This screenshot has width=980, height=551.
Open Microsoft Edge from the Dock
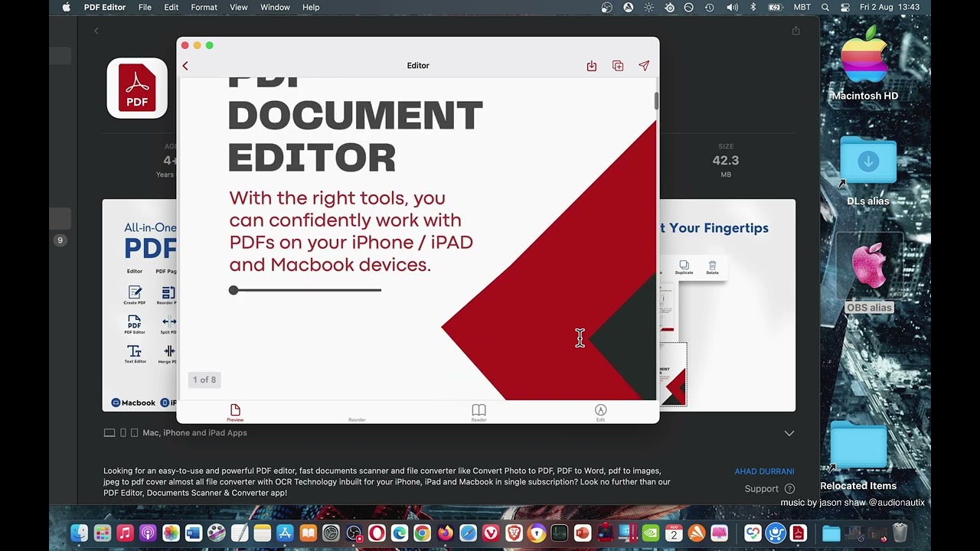tap(399, 533)
